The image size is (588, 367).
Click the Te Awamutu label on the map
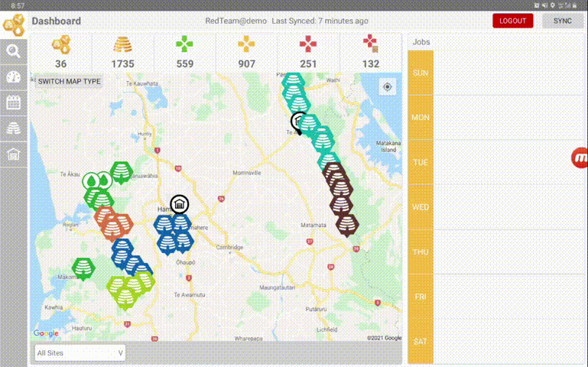coord(190,294)
